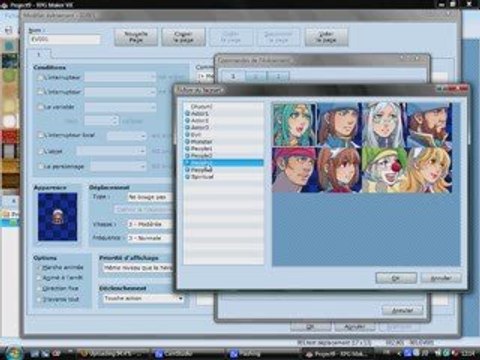480x360 pixels.
Task: Open the Windows Start orb
Action: pos(14,353)
